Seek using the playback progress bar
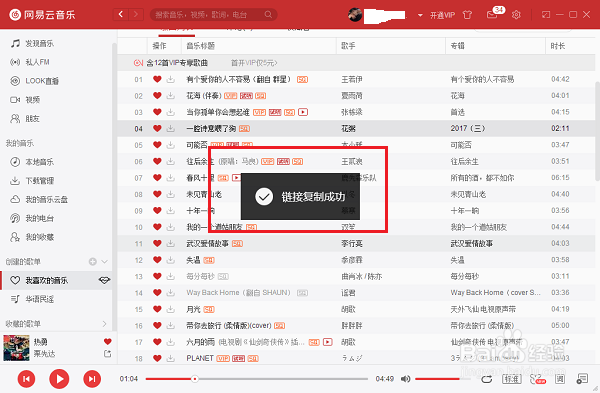The width and height of the screenshot is (600, 393). (x=256, y=379)
